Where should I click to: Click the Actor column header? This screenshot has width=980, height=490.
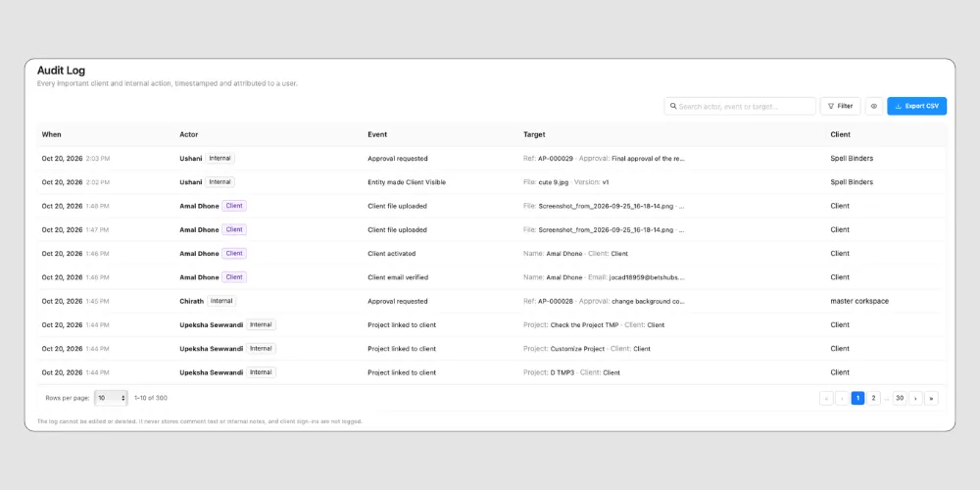point(189,134)
